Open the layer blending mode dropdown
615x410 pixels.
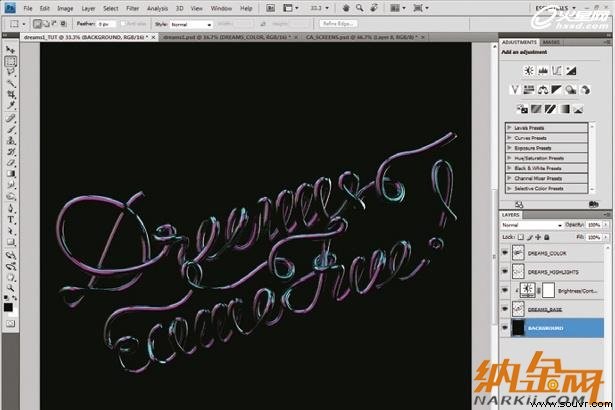tap(532, 225)
